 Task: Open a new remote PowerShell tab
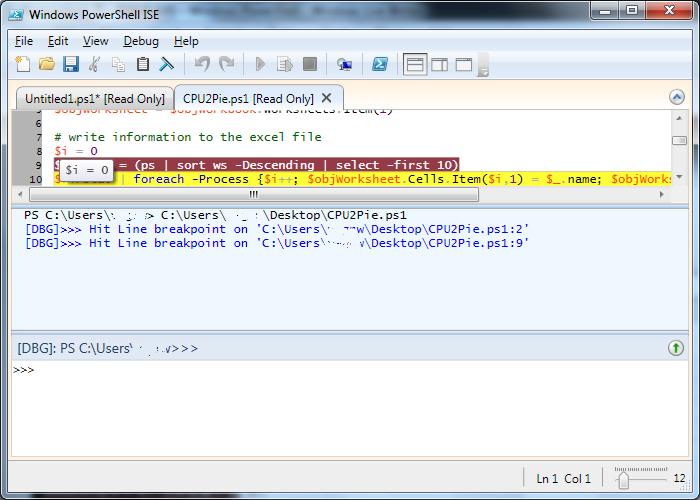[x=344, y=64]
